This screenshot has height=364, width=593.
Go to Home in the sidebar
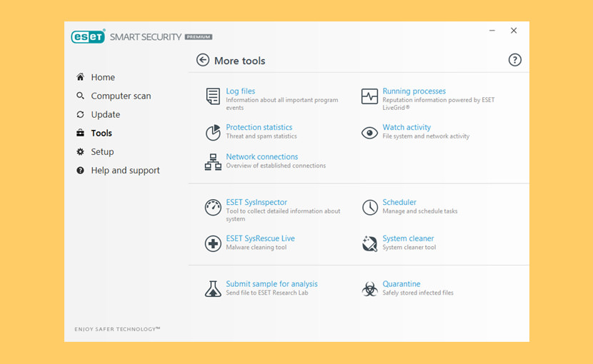[x=103, y=77]
